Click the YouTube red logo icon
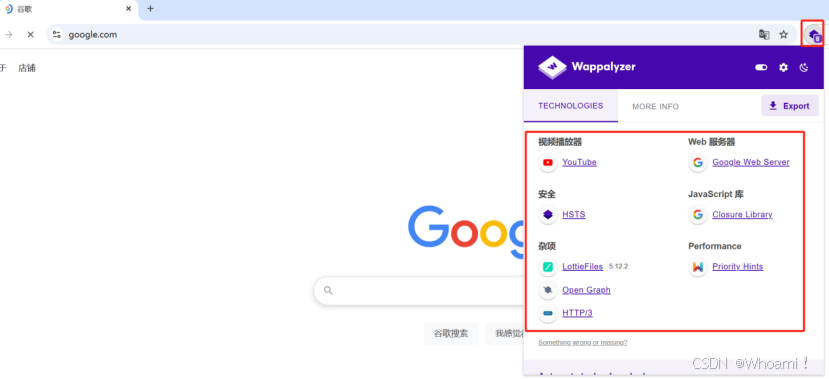Image resolution: width=829 pixels, height=379 pixels. pyautogui.click(x=548, y=162)
